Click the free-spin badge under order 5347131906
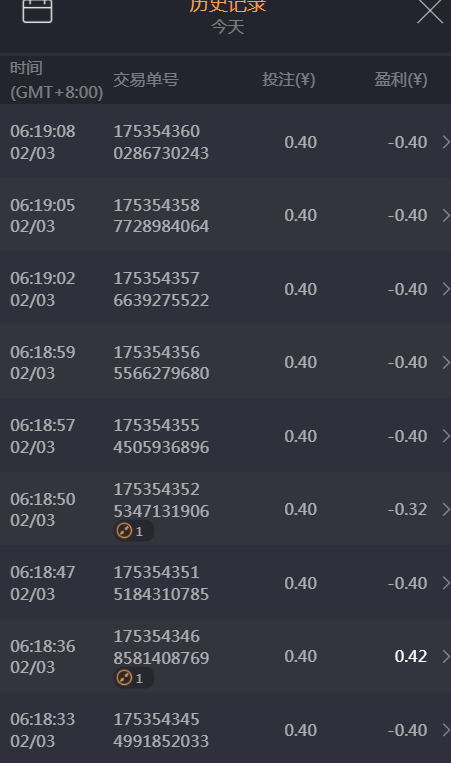This screenshot has width=451, height=763. click(x=134, y=531)
